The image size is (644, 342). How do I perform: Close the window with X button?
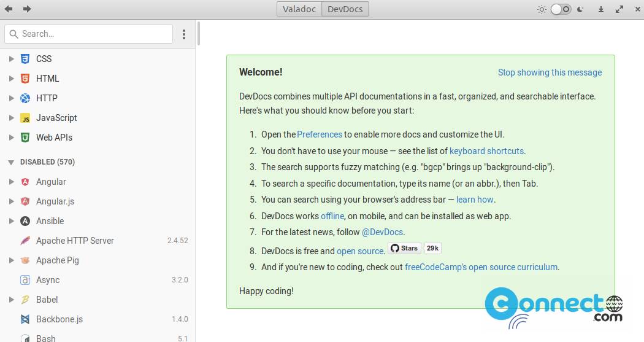coord(638,9)
